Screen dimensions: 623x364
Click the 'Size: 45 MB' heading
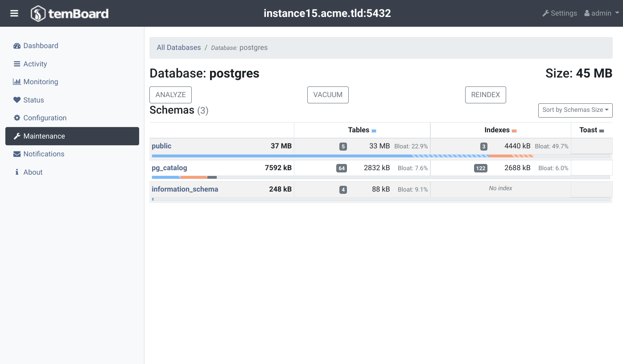[x=579, y=74]
